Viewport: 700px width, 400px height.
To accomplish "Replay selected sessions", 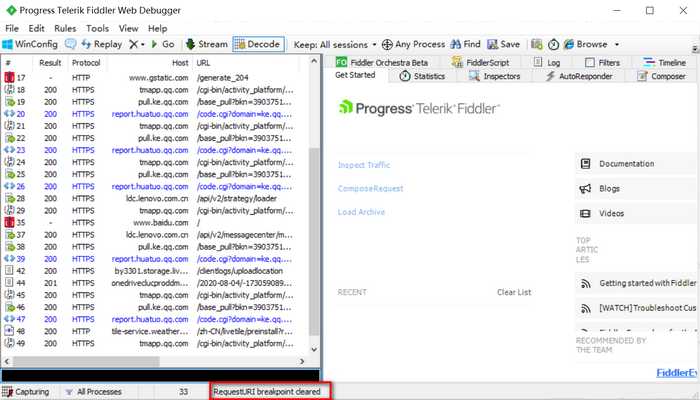I will pyautogui.click(x=102, y=44).
